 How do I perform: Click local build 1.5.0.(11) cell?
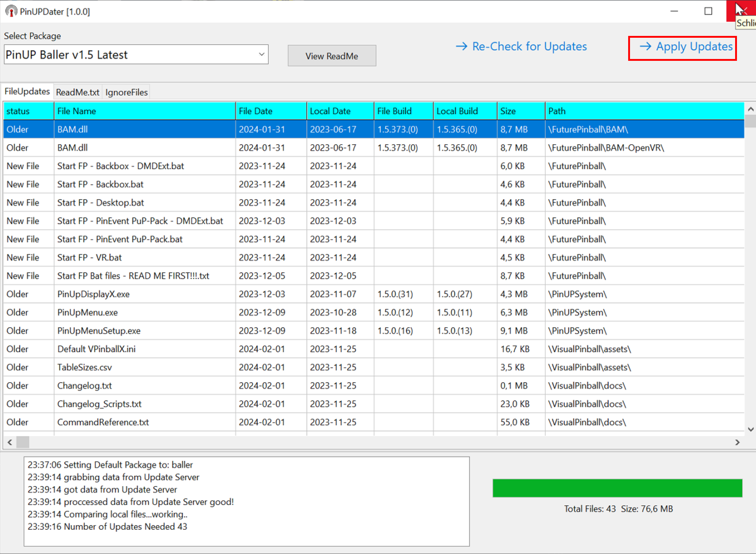click(x=465, y=313)
